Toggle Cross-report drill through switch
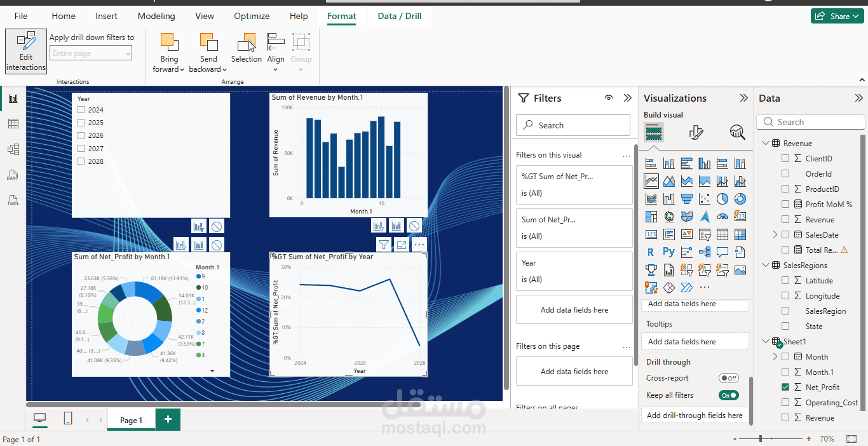This screenshot has width=868, height=446. tap(729, 378)
